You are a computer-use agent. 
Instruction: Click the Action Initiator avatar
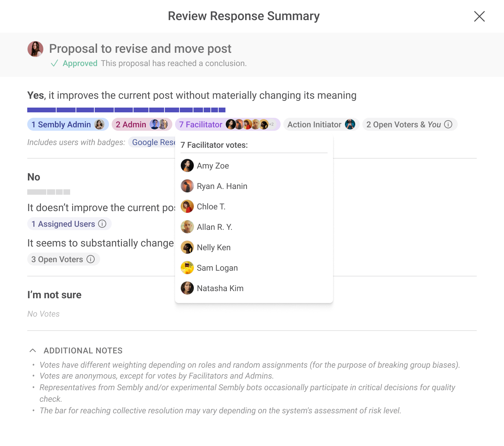(350, 125)
